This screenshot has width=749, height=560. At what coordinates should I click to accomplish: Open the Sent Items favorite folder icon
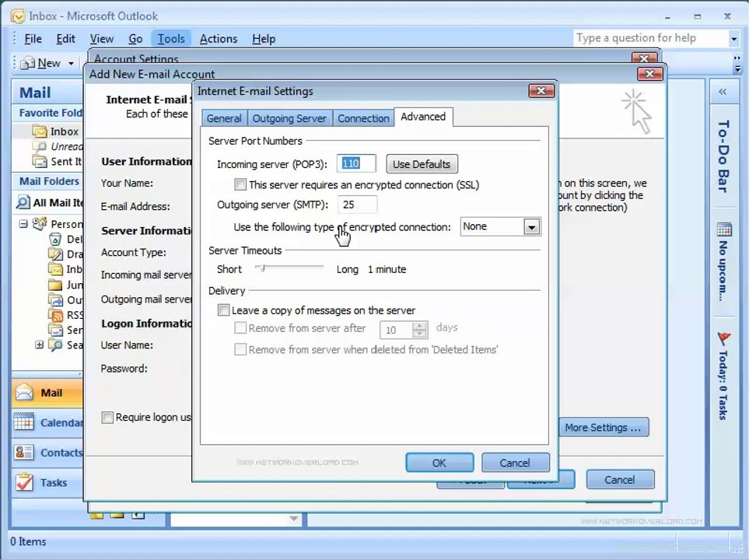pos(39,161)
